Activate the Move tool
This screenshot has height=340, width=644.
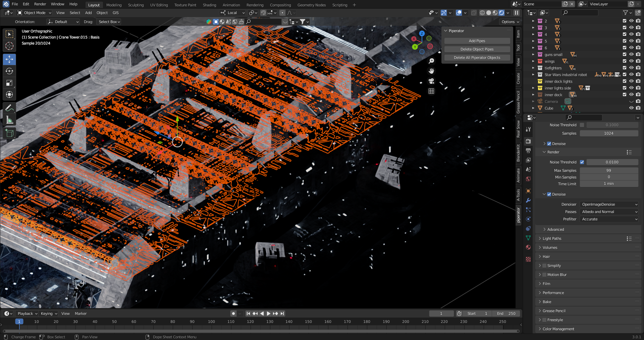[x=9, y=59]
